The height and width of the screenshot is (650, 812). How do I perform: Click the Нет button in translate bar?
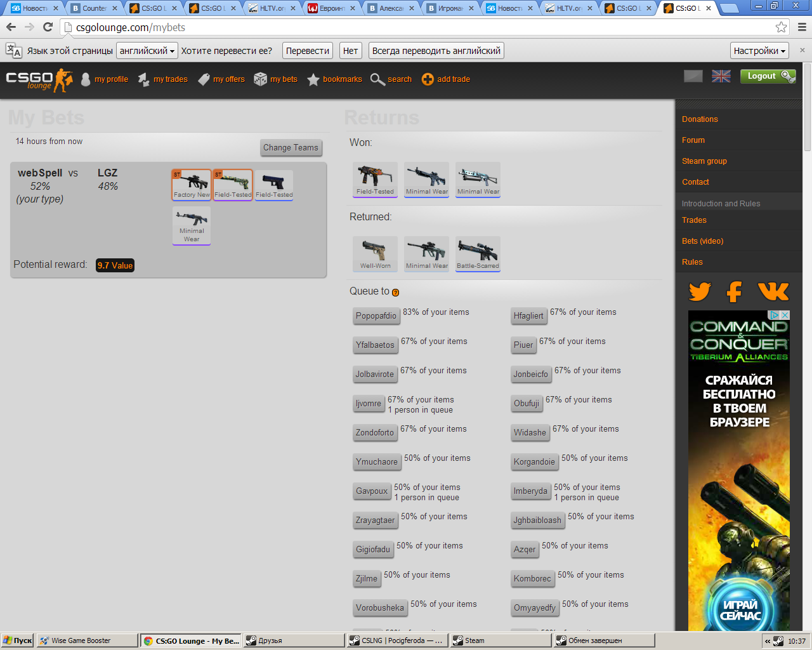tap(350, 51)
